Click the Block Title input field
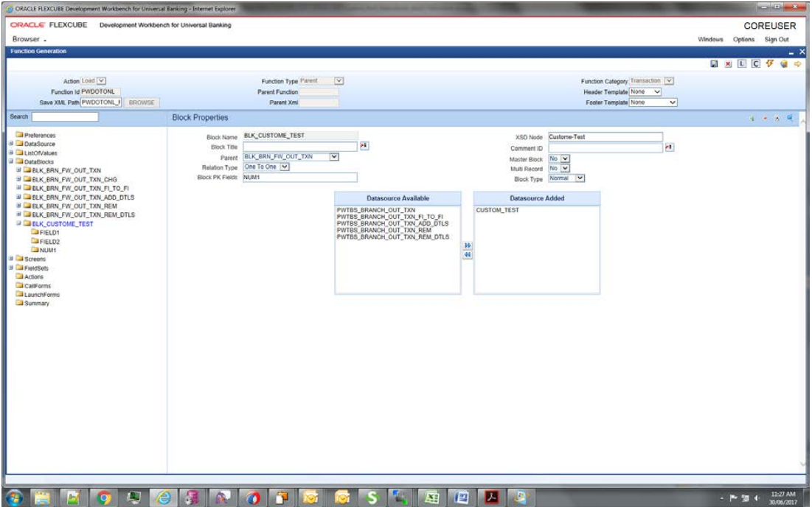 300,147
